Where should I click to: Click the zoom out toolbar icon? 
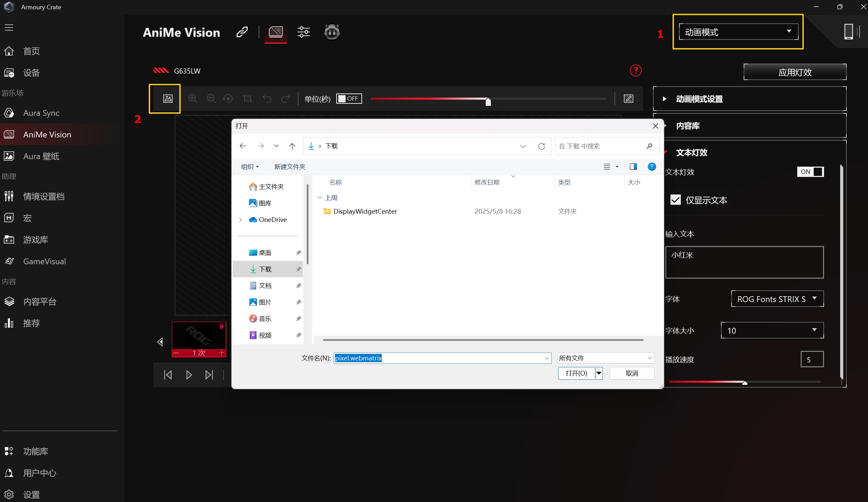pos(211,99)
